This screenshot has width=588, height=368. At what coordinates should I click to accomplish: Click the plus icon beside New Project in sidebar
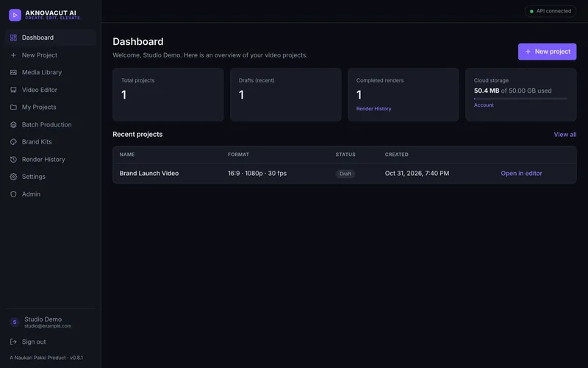pos(13,55)
